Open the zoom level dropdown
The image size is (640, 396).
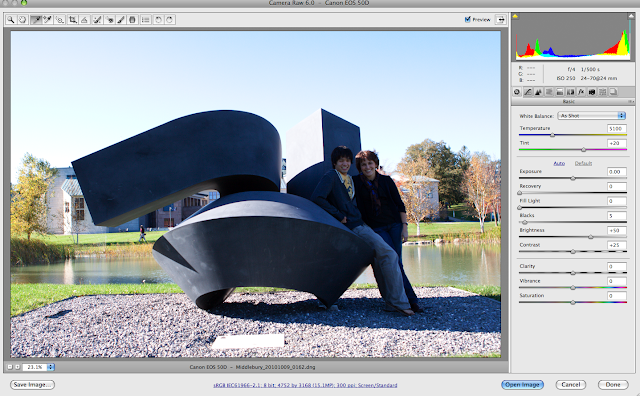pos(51,367)
